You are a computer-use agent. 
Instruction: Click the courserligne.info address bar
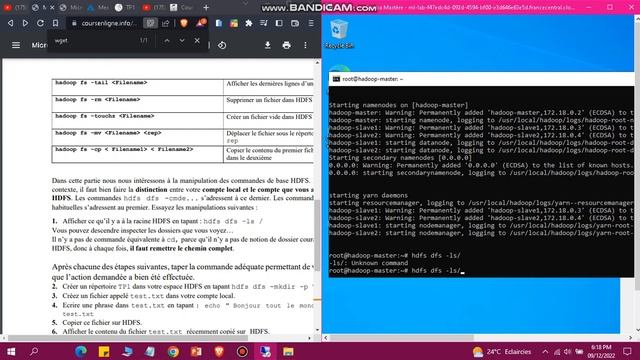tap(108, 23)
